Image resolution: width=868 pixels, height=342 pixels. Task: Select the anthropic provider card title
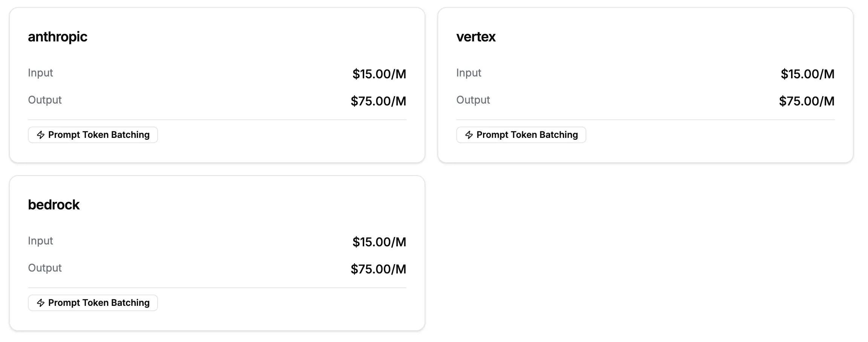pos(58,37)
